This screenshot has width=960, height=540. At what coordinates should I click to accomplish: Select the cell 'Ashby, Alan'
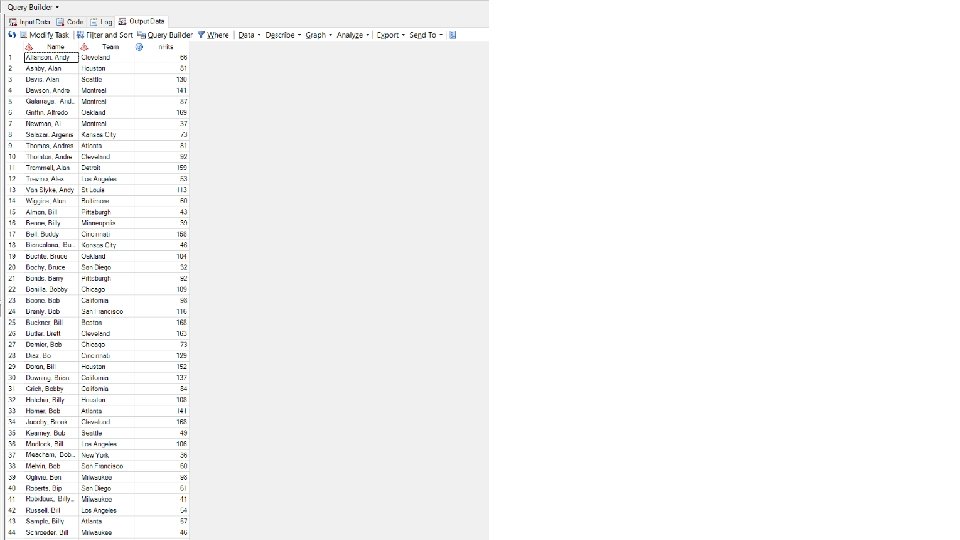51,69
